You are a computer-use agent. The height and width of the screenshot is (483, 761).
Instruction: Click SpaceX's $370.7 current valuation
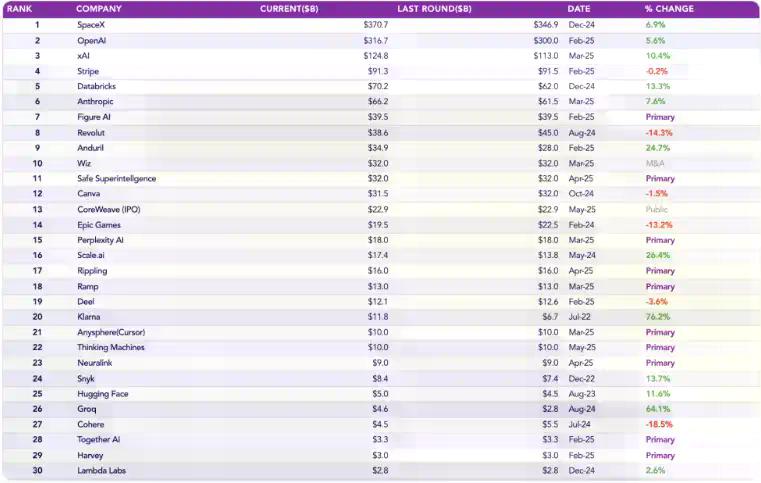(376, 24)
